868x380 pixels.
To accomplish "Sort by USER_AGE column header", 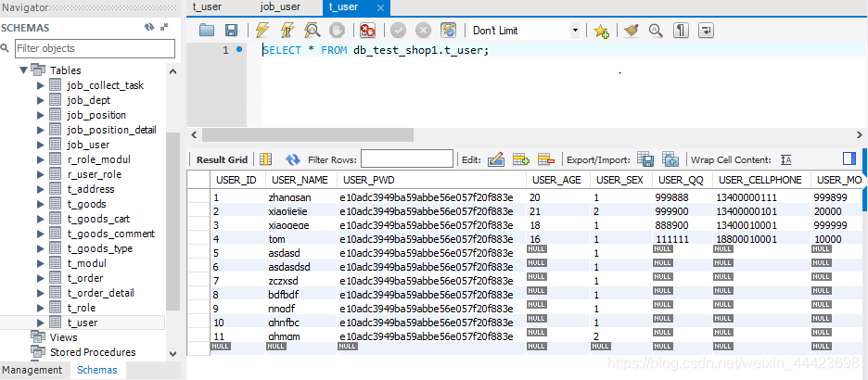I will (x=558, y=180).
